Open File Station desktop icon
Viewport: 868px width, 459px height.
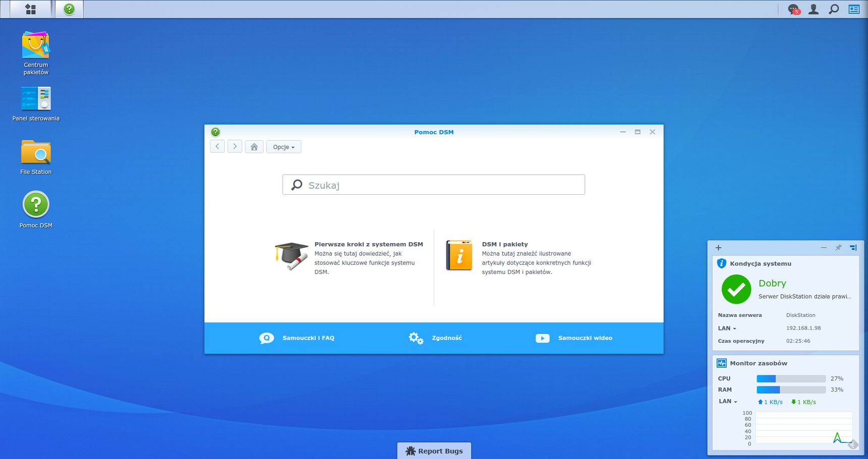point(36,157)
